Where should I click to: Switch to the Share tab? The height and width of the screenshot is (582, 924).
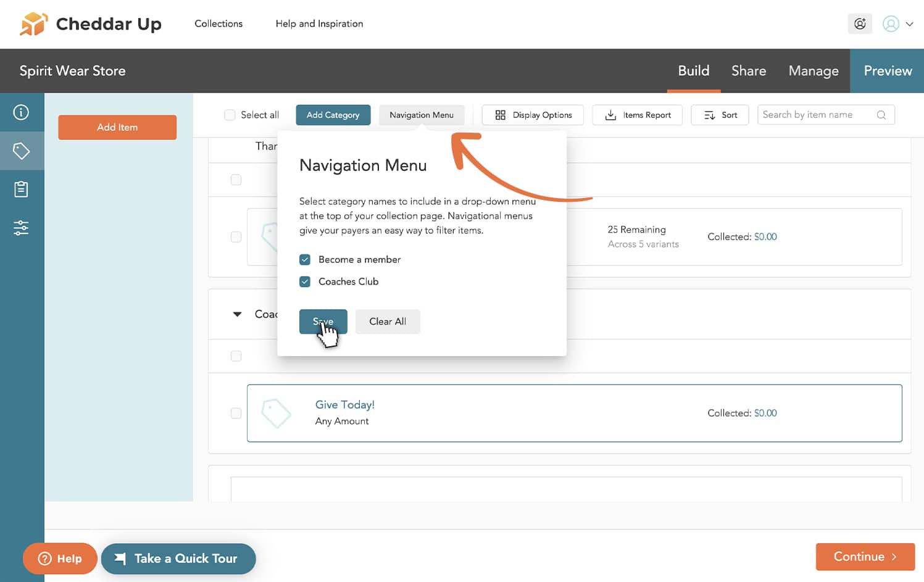748,71
